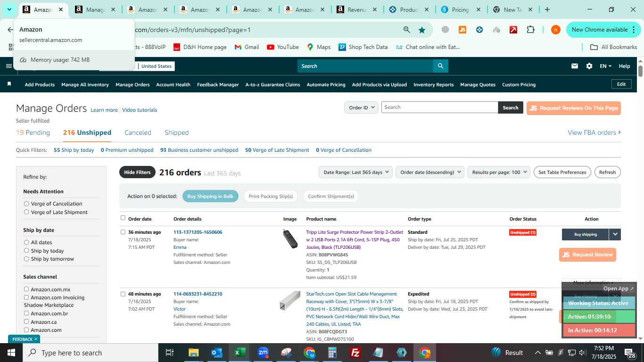Click the order search input field
This screenshot has width=644, height=362.
(439, 107)
